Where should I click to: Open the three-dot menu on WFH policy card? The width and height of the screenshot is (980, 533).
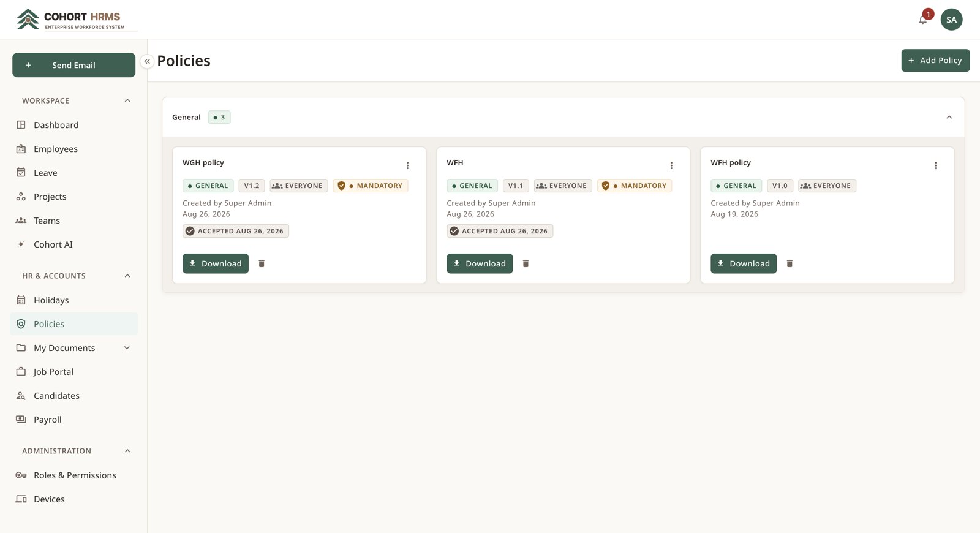tap(935, 165)
